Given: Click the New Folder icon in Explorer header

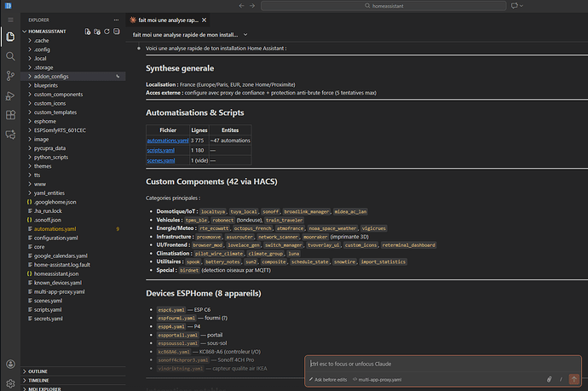Looking at the screenshot, I should [x=96, y=32].
